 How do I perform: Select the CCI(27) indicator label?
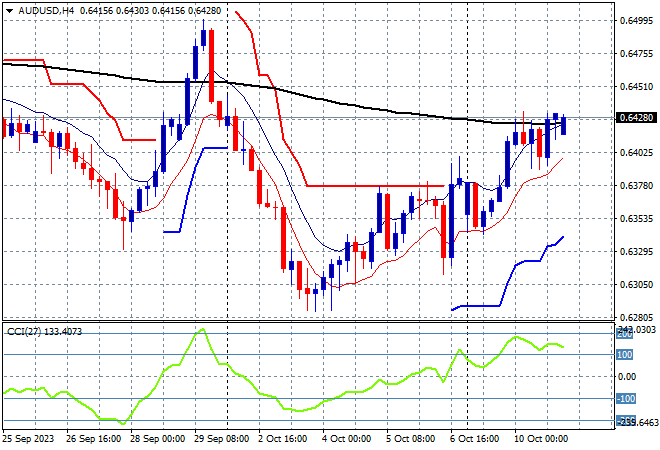click(x=24, y=332)
